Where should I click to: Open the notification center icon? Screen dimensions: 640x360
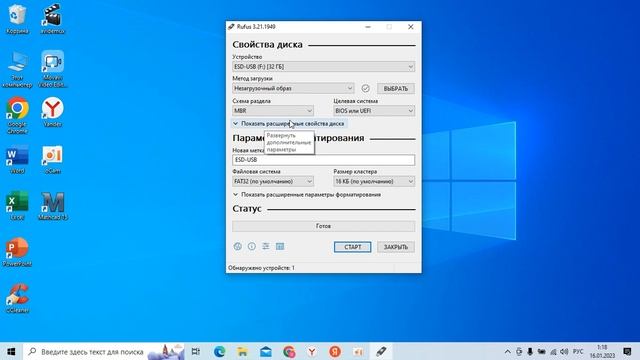point(627,351)
